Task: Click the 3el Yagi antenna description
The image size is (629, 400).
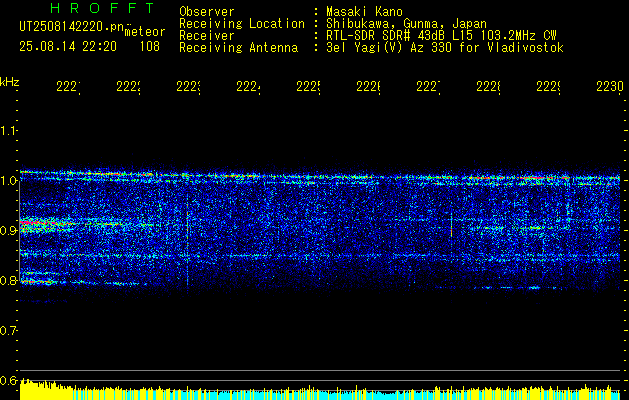Action: click(445, 48)
